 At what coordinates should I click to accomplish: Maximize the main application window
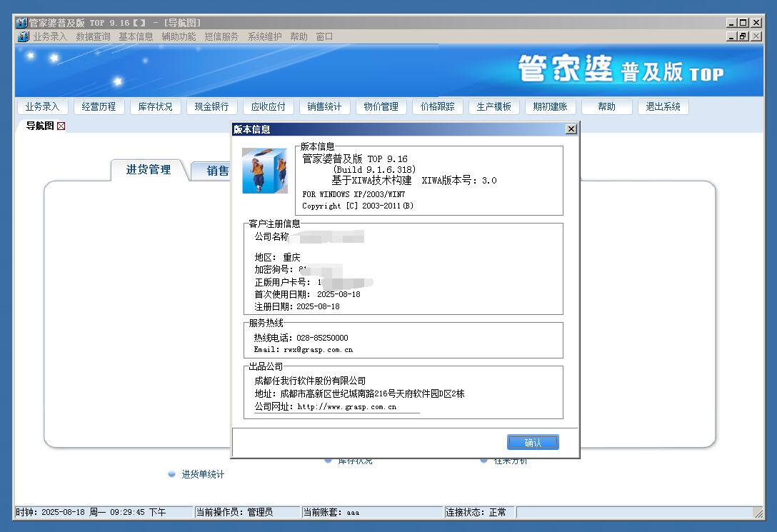(x=743, y=22)
